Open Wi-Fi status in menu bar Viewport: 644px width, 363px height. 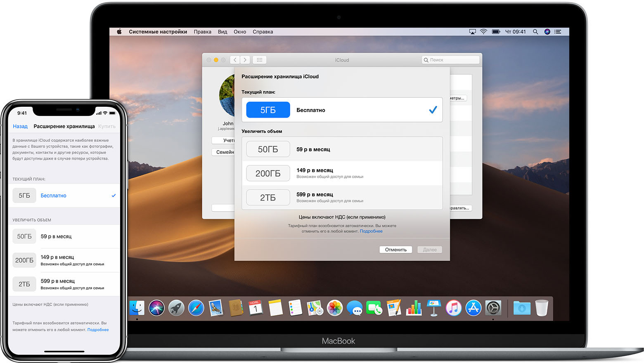pos(483,32)
